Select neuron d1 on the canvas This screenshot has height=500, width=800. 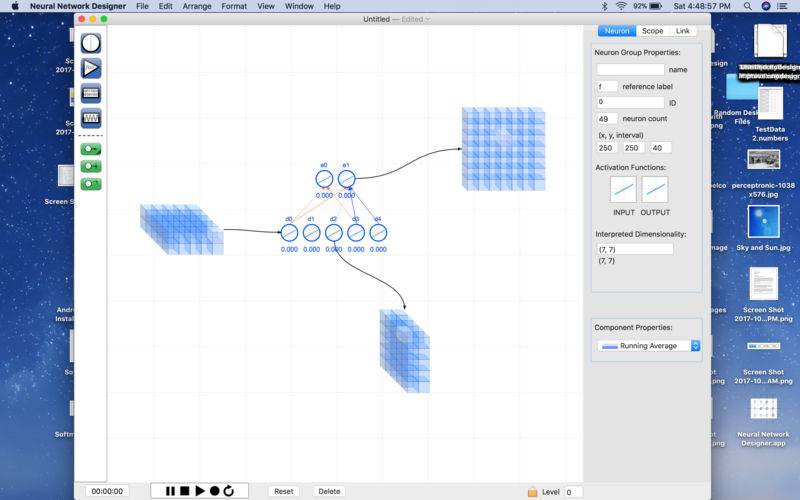coord(311,233)
